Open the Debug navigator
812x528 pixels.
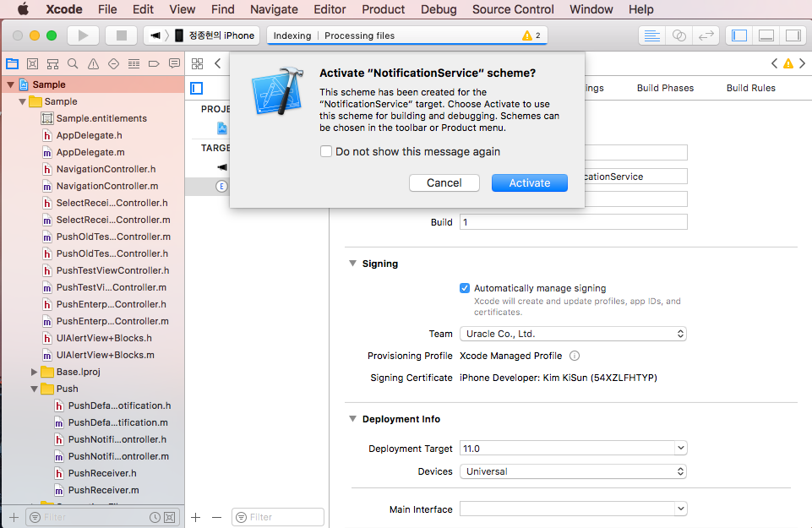[134, 63]
